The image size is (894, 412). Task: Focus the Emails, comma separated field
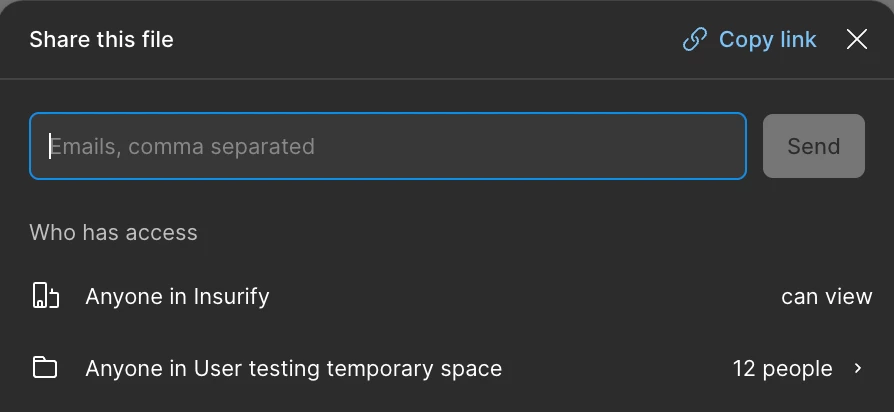(388, 146)
